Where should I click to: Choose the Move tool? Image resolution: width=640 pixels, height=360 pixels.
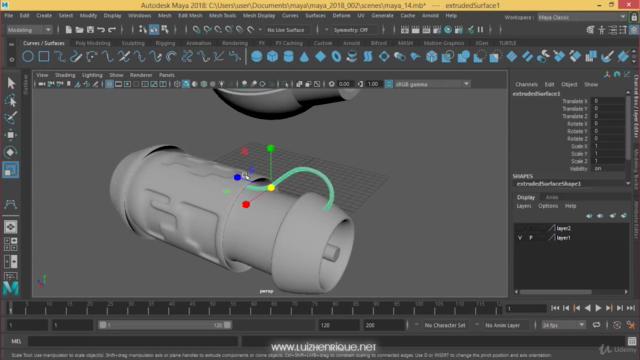point(11,135)
